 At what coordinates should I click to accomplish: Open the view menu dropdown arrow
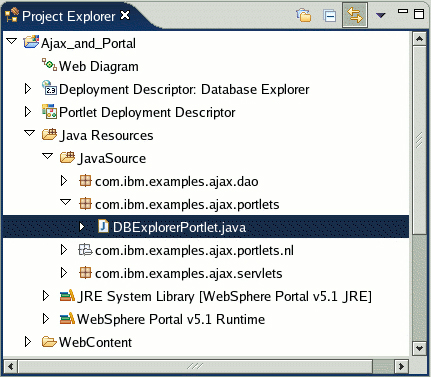click(x=381, y=15)
